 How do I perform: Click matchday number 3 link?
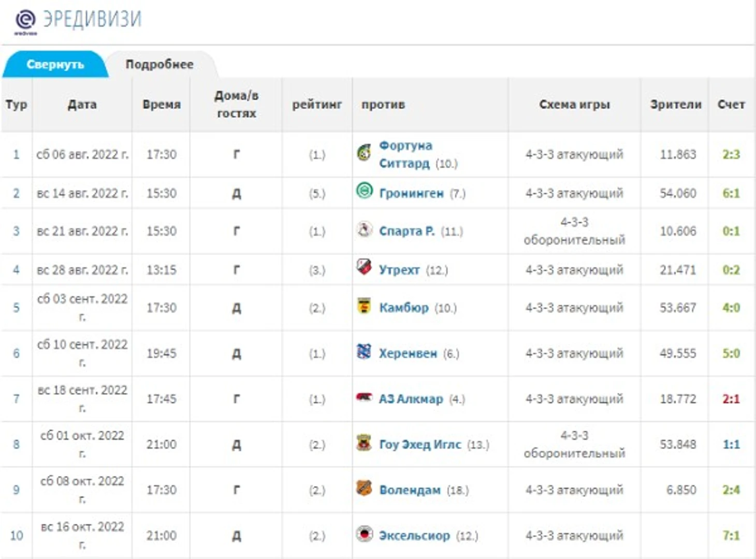point(16,231)
